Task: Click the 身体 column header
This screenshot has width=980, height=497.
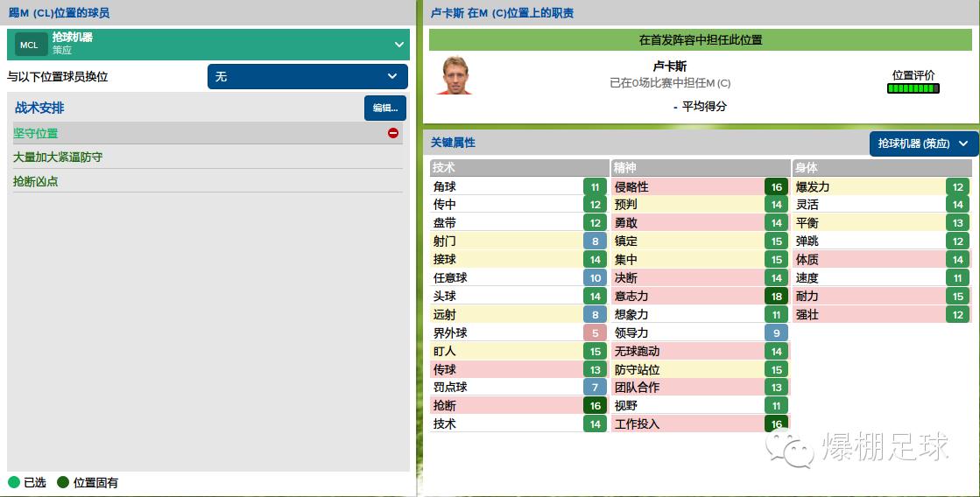Action: tap(882, 167)
